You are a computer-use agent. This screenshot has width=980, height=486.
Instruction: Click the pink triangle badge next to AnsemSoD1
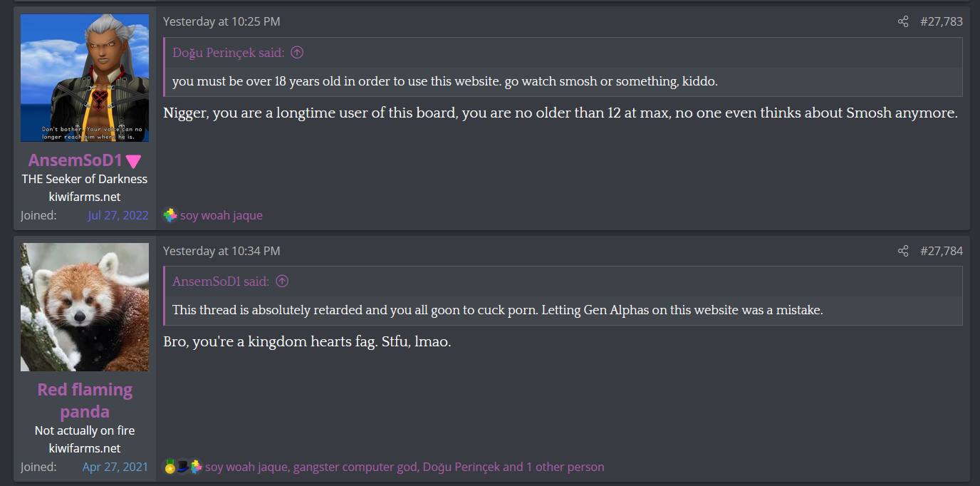(133, 161)
